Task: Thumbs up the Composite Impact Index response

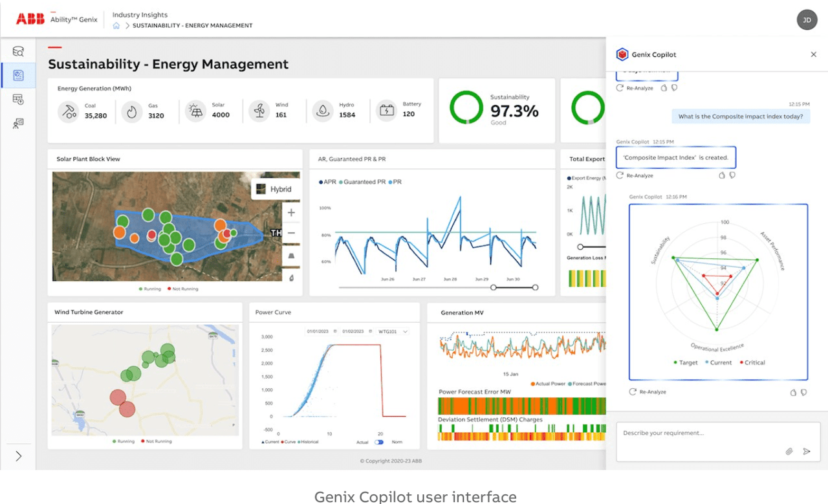Action: [722, 175]
